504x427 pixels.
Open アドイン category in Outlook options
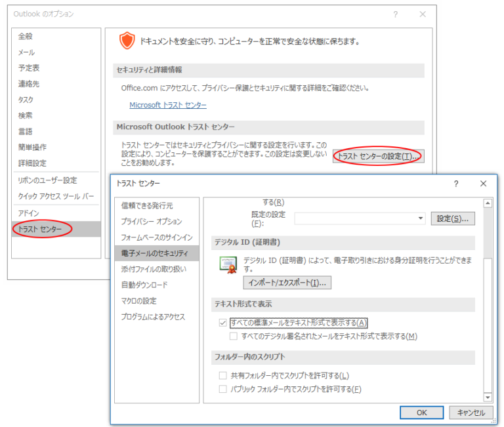point(29,213)
